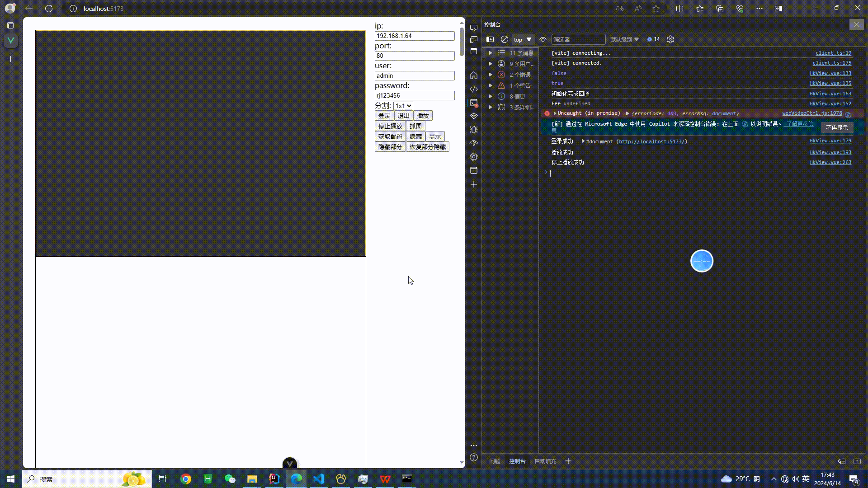Open the Network panel wifi icon
Screen dimensions: 868x488
[x=474, y=116]
